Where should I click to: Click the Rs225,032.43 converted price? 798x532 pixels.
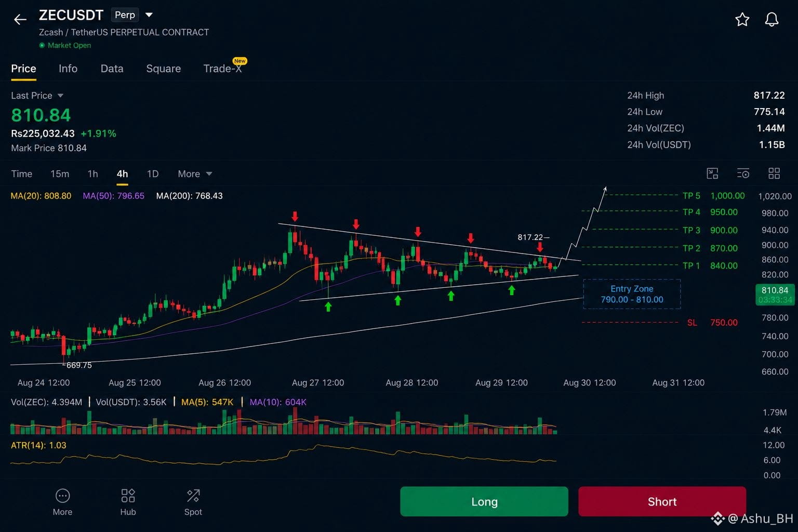43,134
